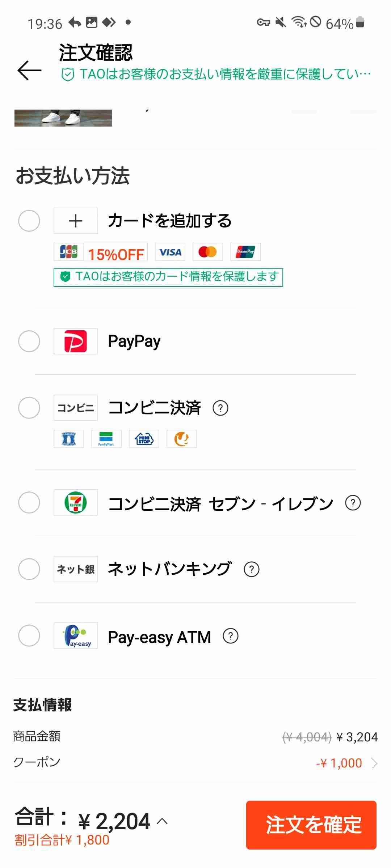
Task: Select Pay-easy ATM radio button
Action: (29, 635)
